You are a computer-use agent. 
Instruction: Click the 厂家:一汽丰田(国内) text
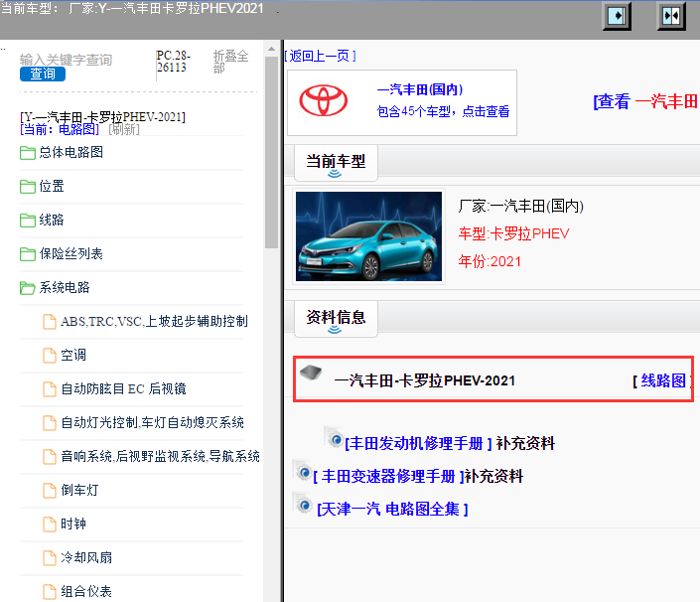point(521,206)
